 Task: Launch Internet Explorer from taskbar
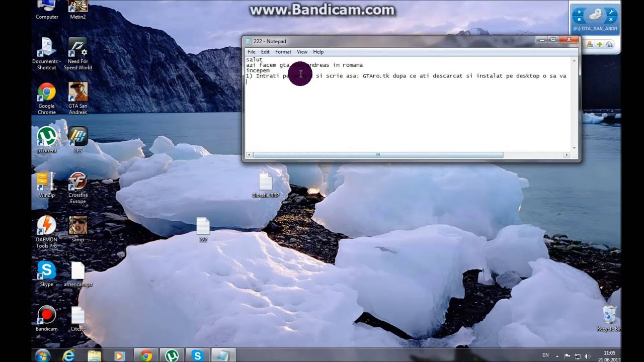pos(69,355)
